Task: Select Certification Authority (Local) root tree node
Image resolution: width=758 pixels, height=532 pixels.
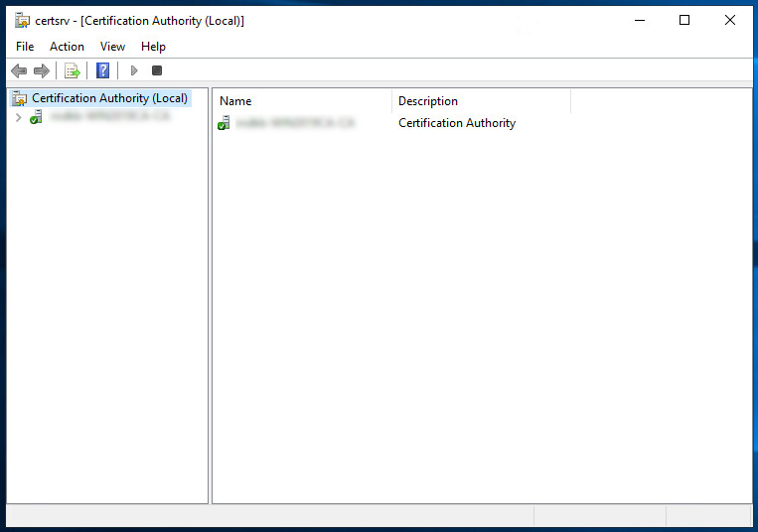Action: 109,98
